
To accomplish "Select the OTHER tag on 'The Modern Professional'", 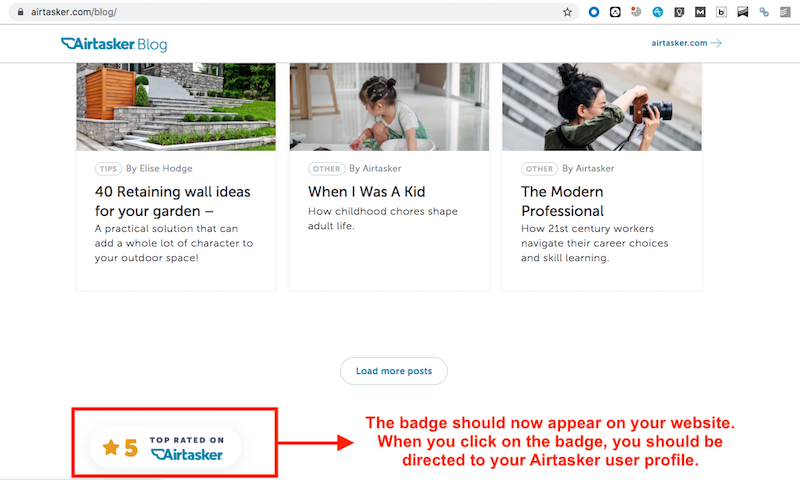I will click(x=539, y=169).
